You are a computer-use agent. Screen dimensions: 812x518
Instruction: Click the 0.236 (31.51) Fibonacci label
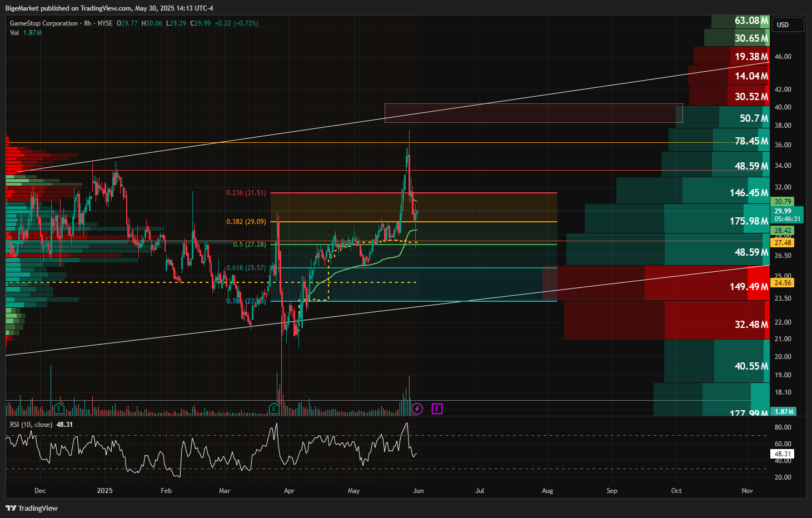click(246, 193)
